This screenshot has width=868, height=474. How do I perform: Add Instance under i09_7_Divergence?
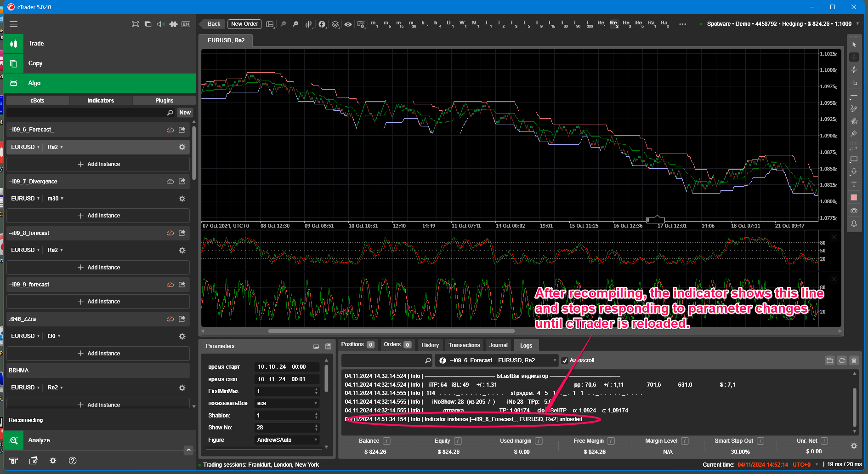pos(98,216)
